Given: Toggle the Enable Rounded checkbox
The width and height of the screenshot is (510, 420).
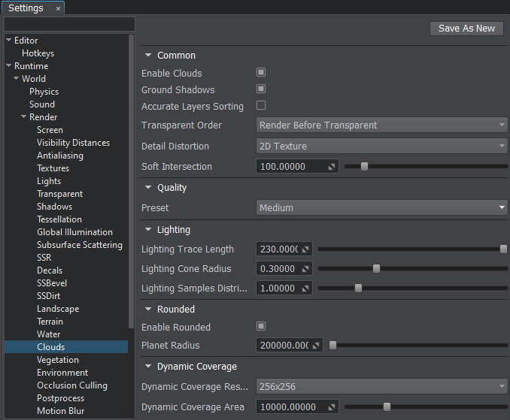Looking at the screenshot, I should tap(261, 327).
